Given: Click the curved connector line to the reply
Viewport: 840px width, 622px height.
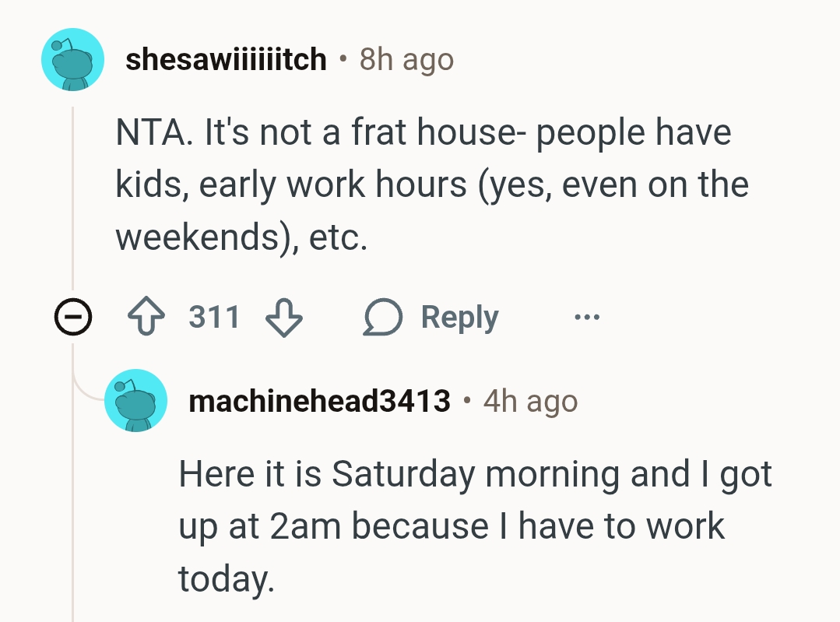Looking at the screenshot, I should click(x=84, y=389).
